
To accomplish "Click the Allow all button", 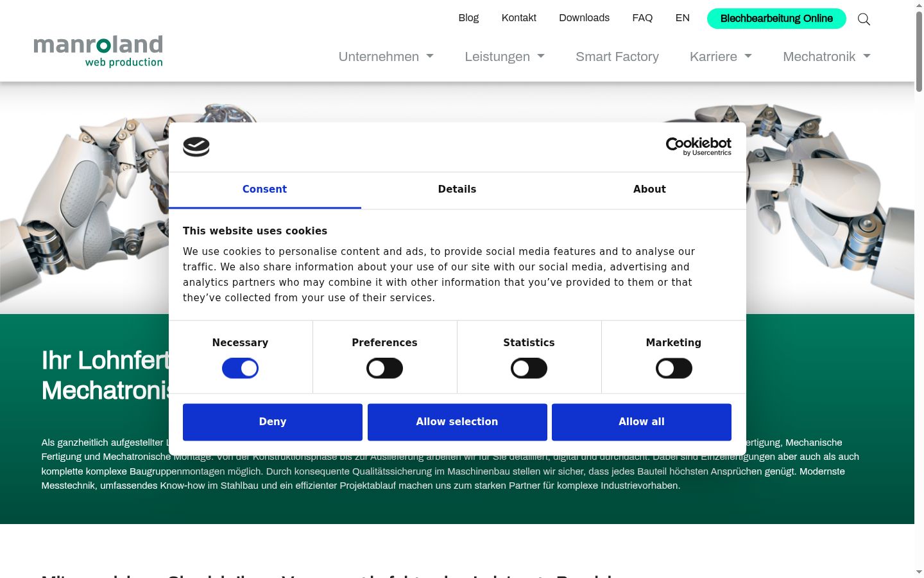I will coord(642,422).
